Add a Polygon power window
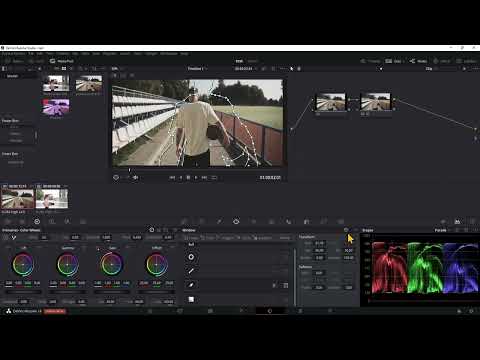The height and width of the screenshot is (360, 480). click(x=191, y=271)
